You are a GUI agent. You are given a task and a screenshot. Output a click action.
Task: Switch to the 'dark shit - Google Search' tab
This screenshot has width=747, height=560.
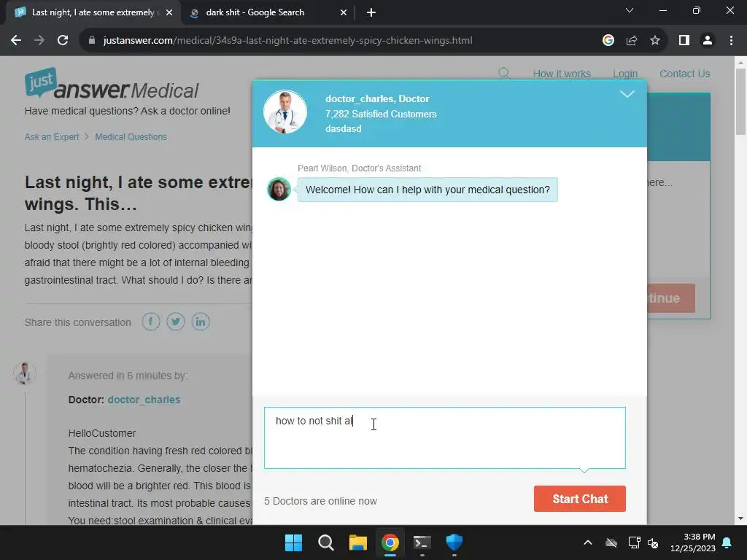tap(268, 13)
